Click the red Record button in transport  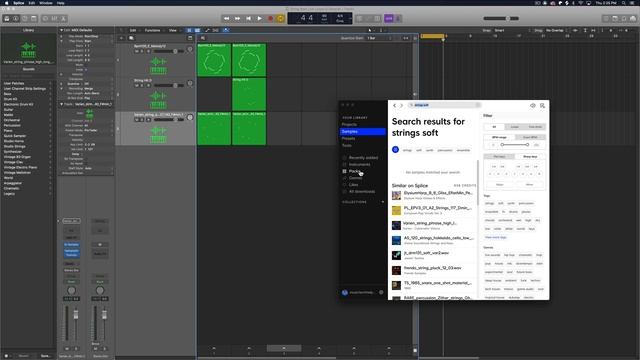click(x=270, y=18)
